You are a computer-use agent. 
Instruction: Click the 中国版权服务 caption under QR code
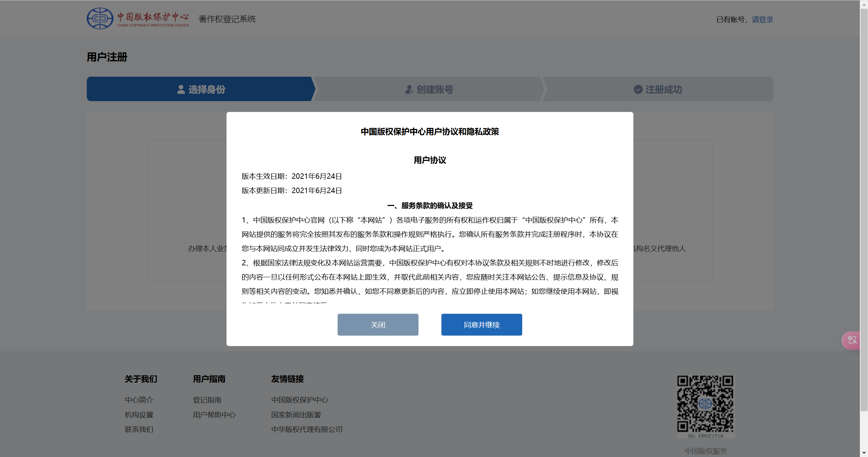[706, 451]
